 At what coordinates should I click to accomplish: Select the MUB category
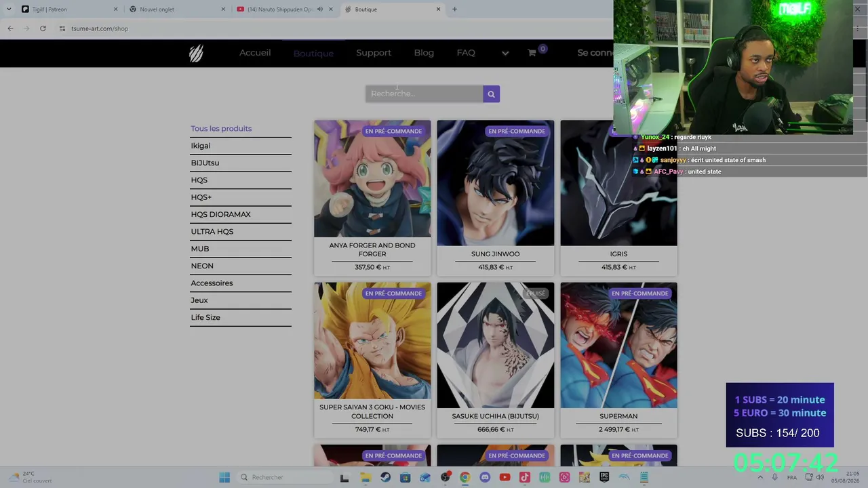[x=200, y=249]
